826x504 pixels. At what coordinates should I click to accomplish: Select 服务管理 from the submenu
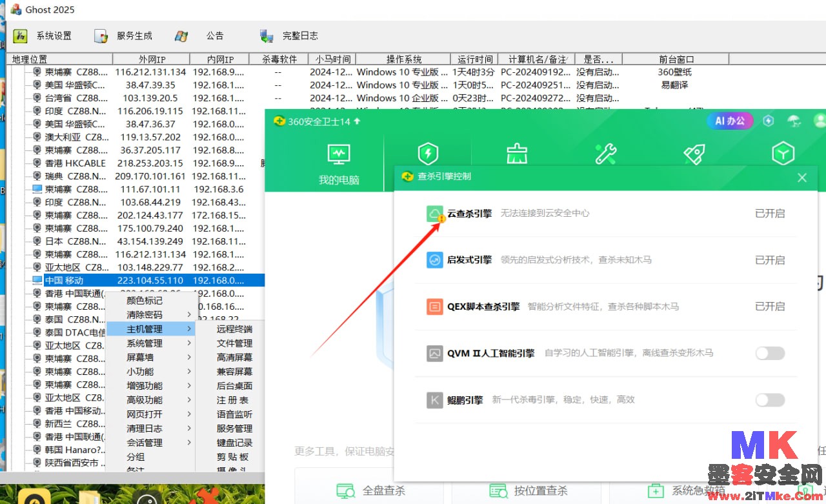pyautogui.click(x=234, y=428)
